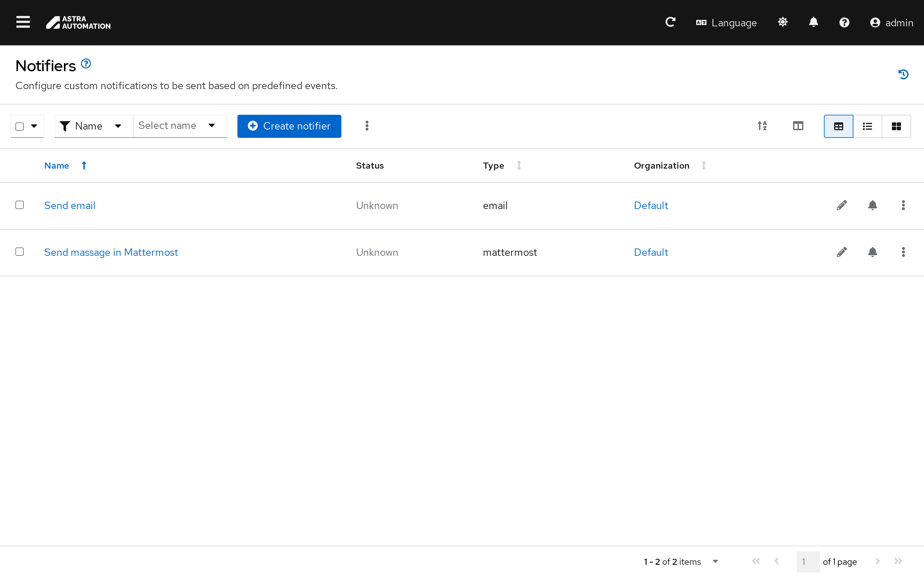
Task: Switch to card view
Action: point(896,126)
